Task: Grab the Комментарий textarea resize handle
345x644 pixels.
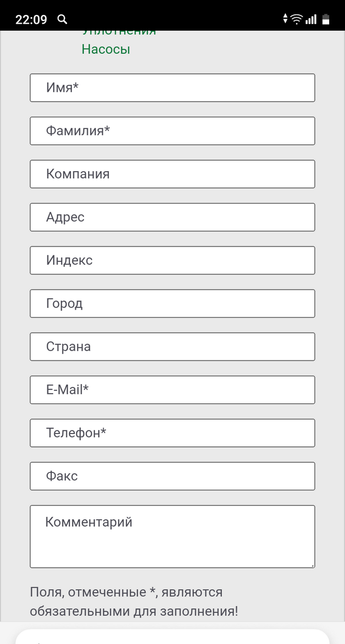Action: [x=311, y=565]
